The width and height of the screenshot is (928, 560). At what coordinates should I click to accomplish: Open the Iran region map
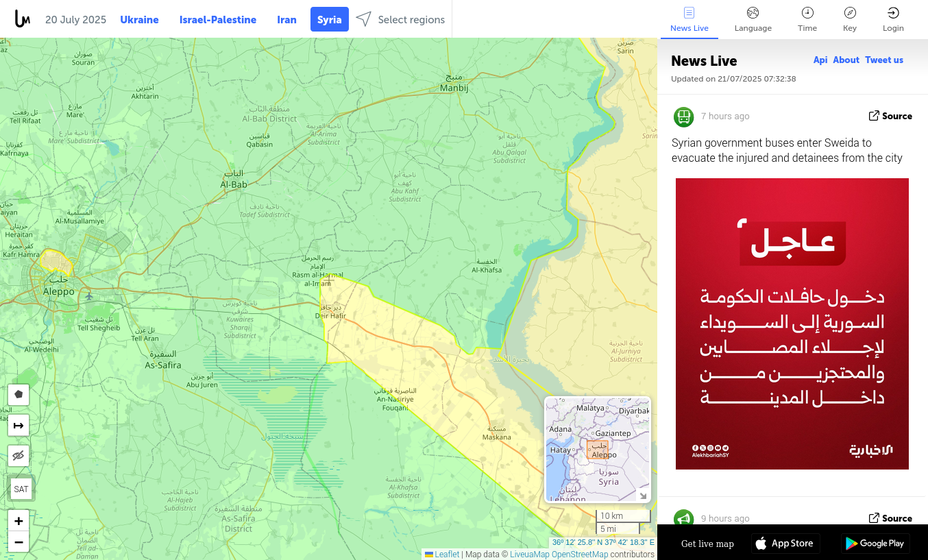tap(286, 20)
